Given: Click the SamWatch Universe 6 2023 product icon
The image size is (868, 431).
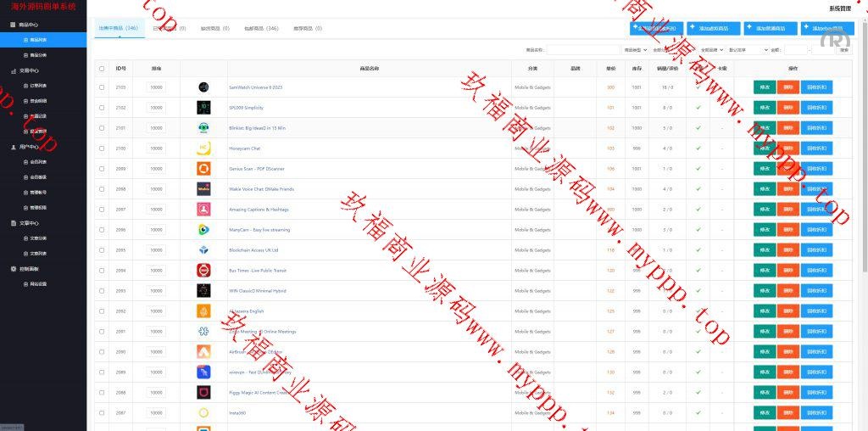Looking at the screenshot, I should pos(203,87).
